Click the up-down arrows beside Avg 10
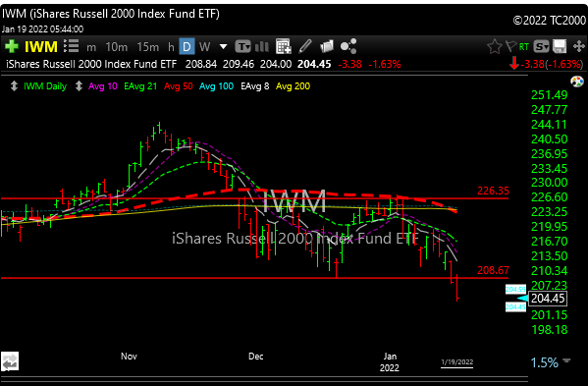 click(x=79, y=86)
